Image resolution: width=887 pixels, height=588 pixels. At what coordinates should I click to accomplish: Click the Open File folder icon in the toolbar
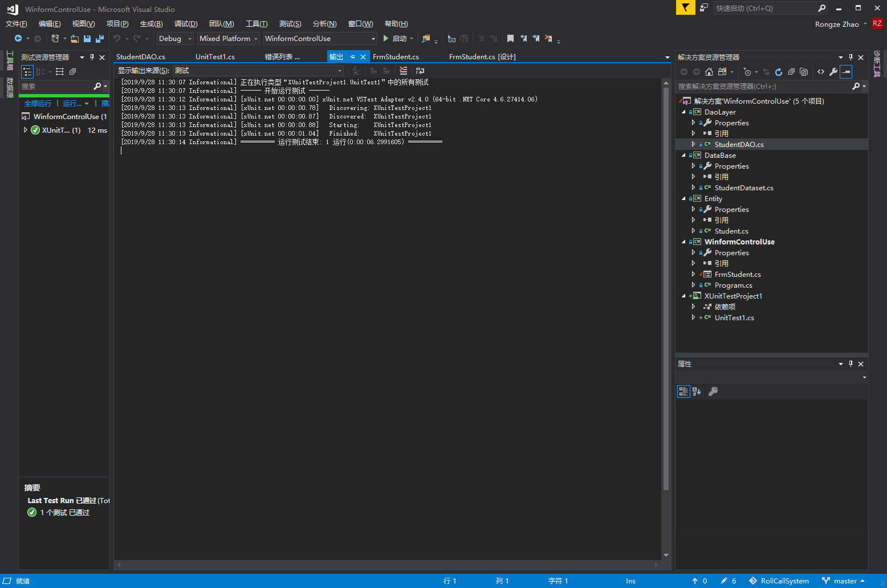tap(75, 39)
